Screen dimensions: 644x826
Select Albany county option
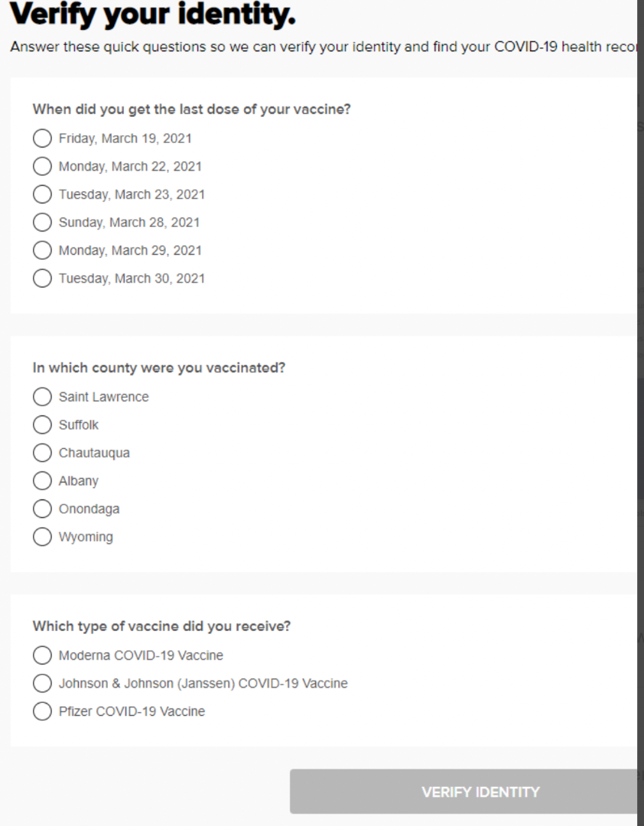pyautogui.click(x=43, y=481)
